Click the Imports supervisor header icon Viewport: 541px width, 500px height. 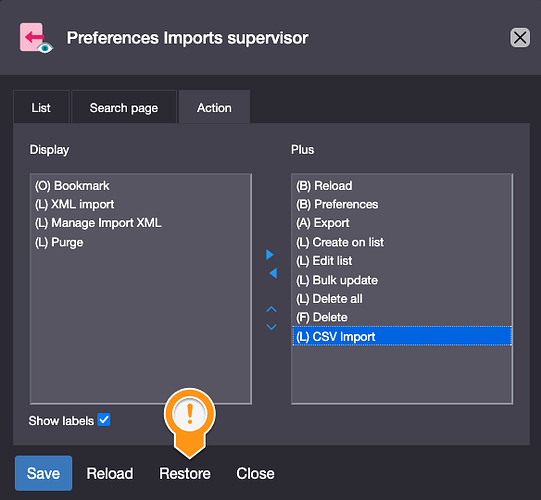pos(36,38)
